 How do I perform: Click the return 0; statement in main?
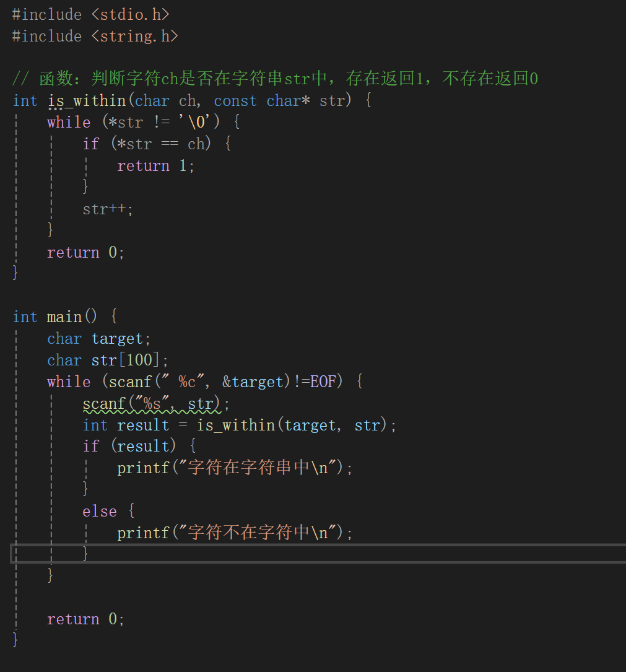(85, 619)
